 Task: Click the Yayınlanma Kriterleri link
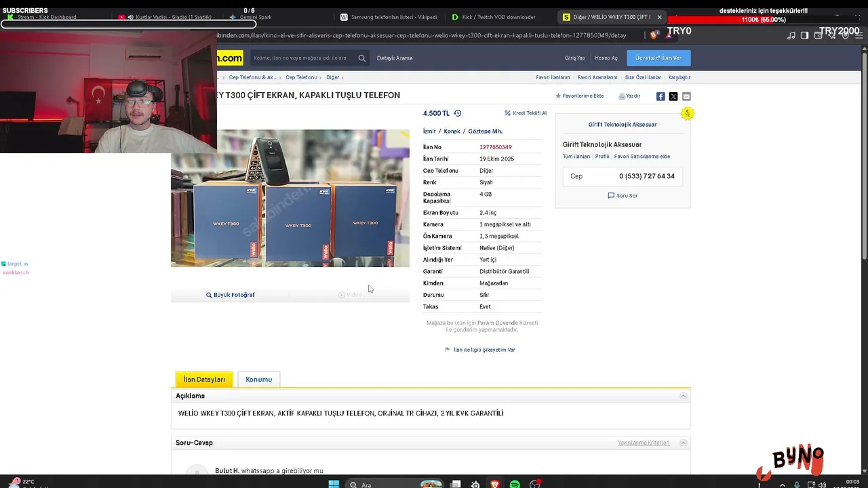pos(644,443)
